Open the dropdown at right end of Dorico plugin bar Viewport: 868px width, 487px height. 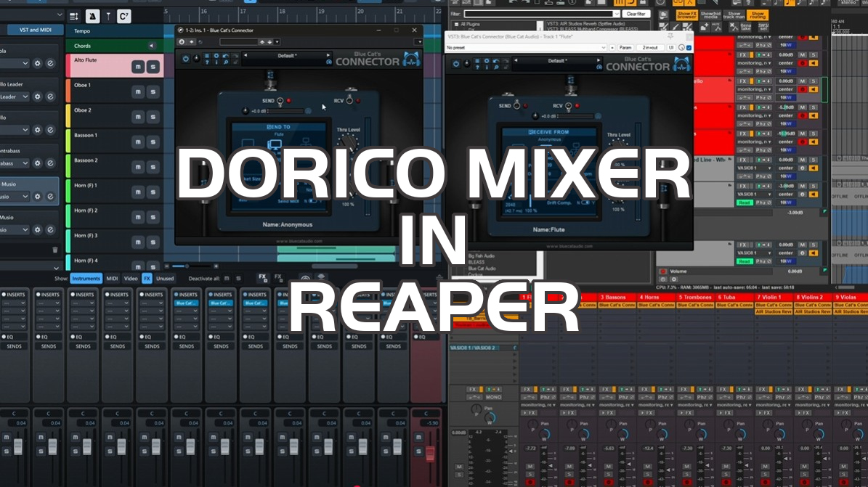pyautogui.click(x=419, y=42)
